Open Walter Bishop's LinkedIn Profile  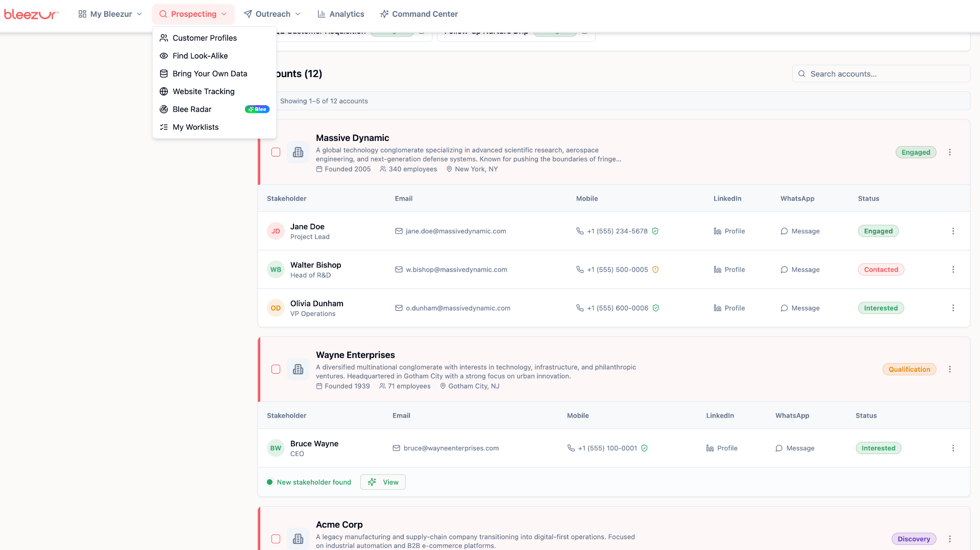(729, 270)
